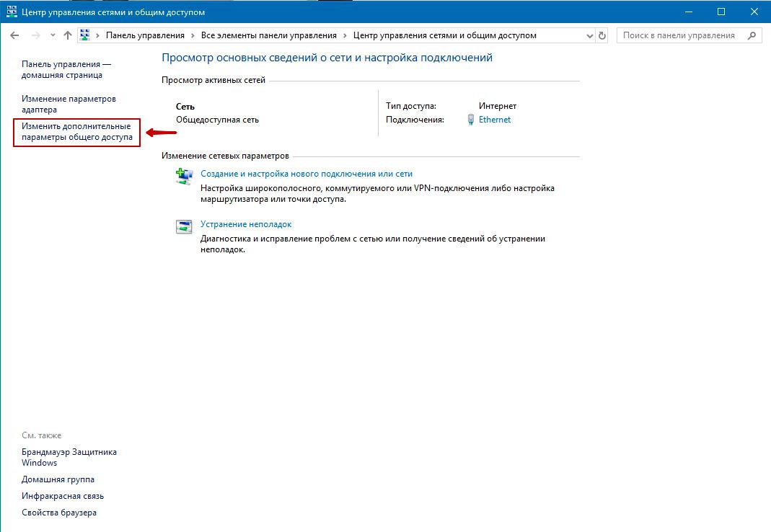Expand chevron before 'Панель управления' breadcrumb
The height and width of the screenshot is (532, 771).
coord(97,35)
